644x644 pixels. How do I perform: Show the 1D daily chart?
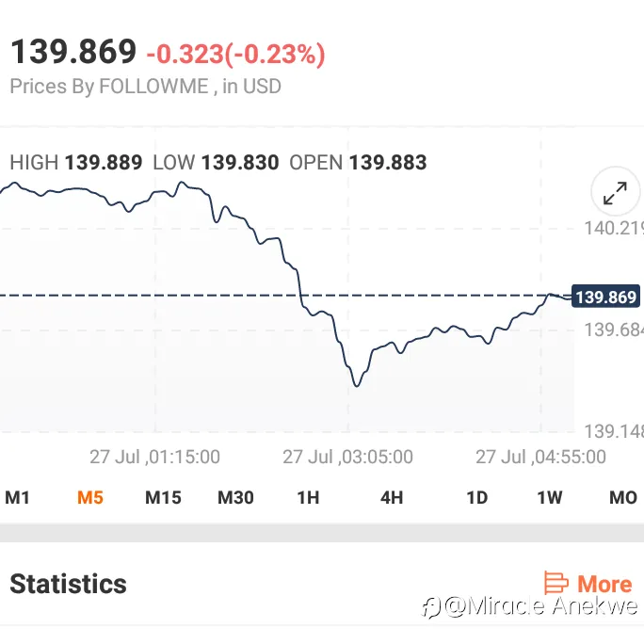(x=476, y=498)
